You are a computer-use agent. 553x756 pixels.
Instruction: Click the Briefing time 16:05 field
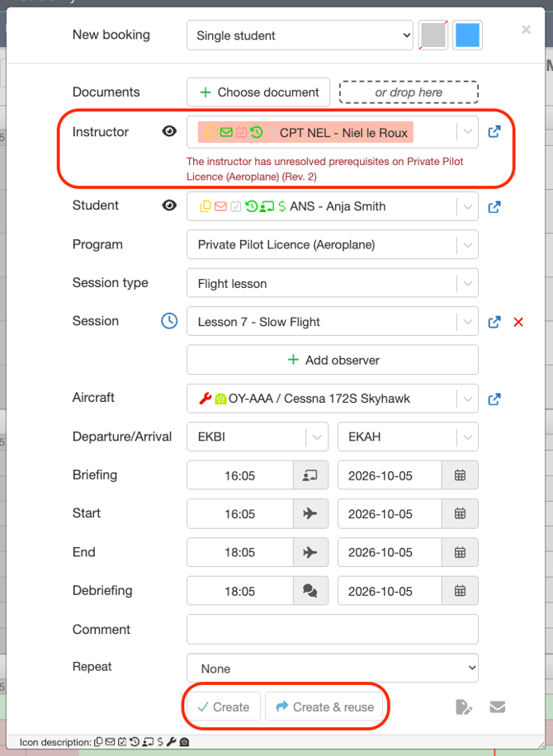pos(240,475)
